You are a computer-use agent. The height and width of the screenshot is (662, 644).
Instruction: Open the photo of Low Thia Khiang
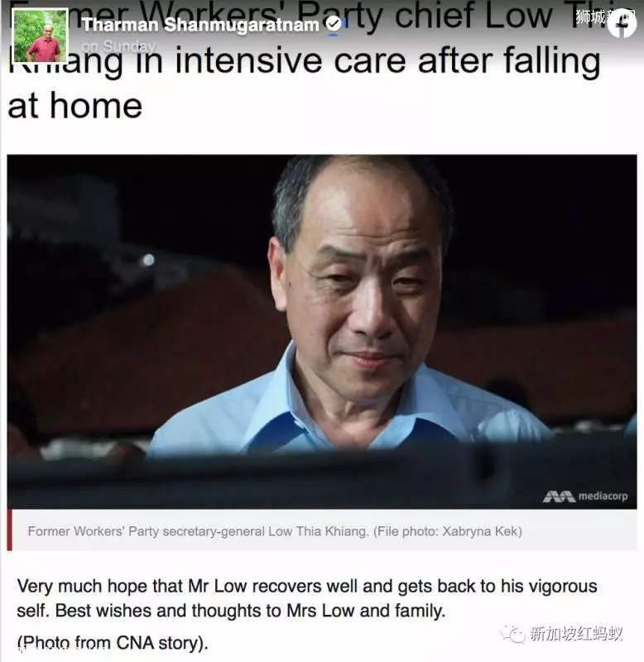point(322,332)
